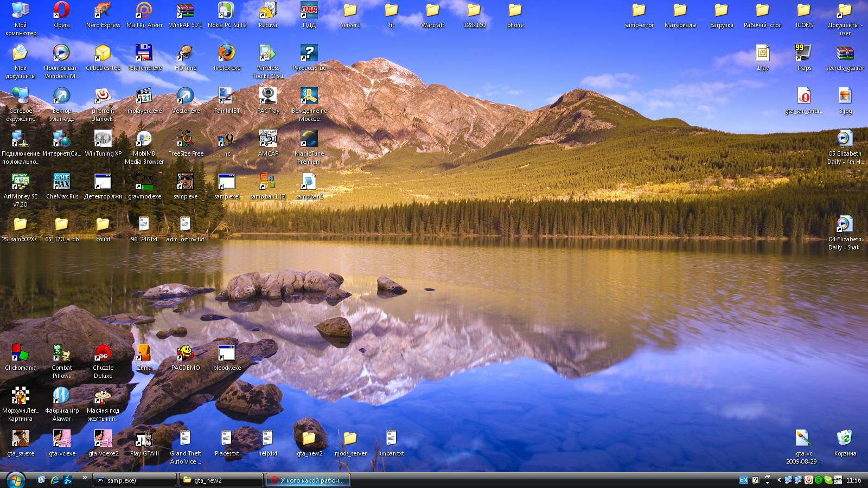Click the Play GTAIII shortcut
The image size is (868, 488).
(x=144, y=439)
